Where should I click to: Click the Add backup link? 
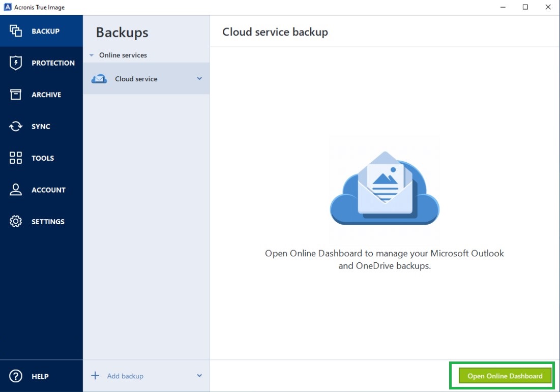click(x=125, y=376)
